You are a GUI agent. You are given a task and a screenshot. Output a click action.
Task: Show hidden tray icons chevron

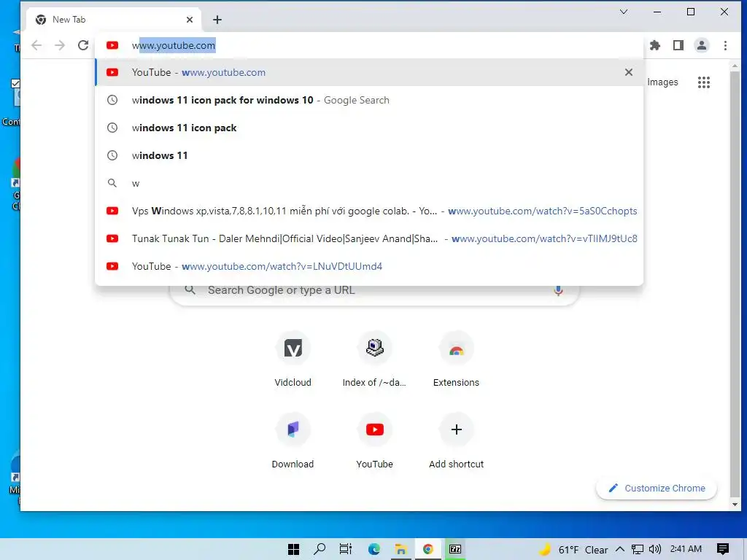coord(620,549)
